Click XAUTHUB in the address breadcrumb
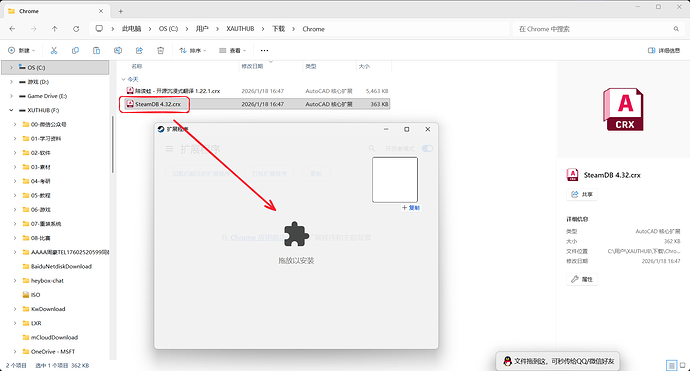The height and width of the screenshot is (371, 690). pos(240,29)
